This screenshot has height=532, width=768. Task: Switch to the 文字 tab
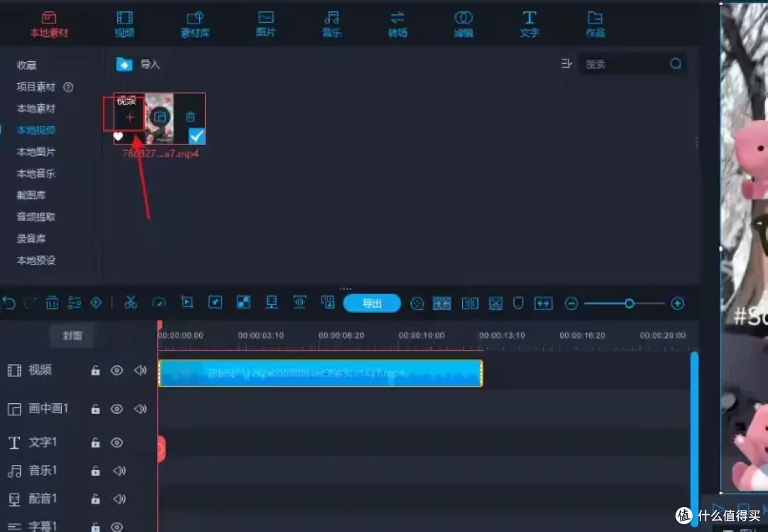click(x=529, y=24)
